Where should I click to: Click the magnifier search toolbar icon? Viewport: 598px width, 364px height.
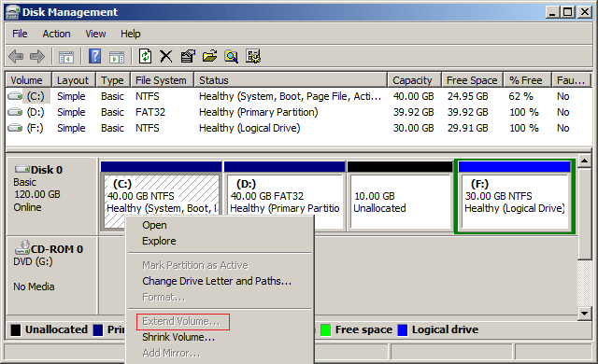tap(231, 56)
